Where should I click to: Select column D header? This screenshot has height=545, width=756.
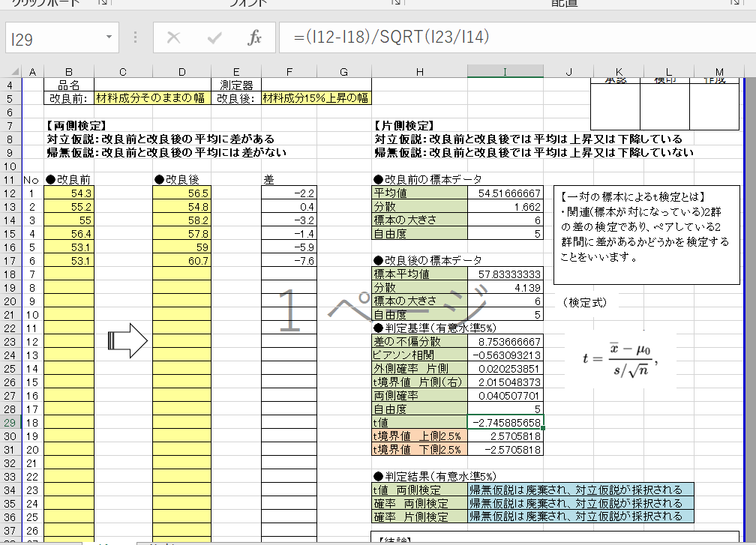tap(181, 72)
